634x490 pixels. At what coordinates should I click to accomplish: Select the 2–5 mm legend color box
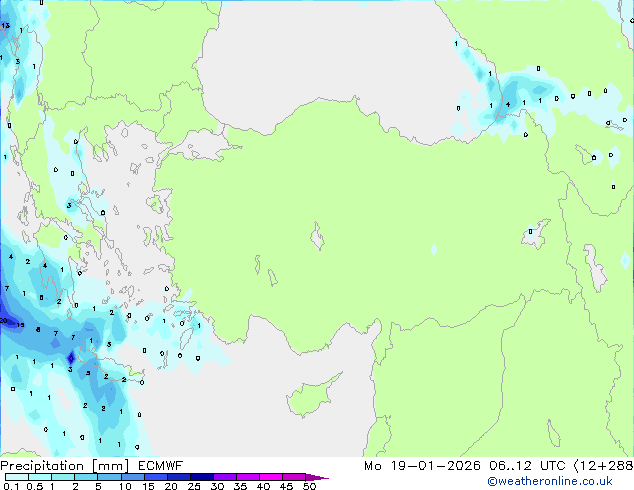tap(86, 477)
